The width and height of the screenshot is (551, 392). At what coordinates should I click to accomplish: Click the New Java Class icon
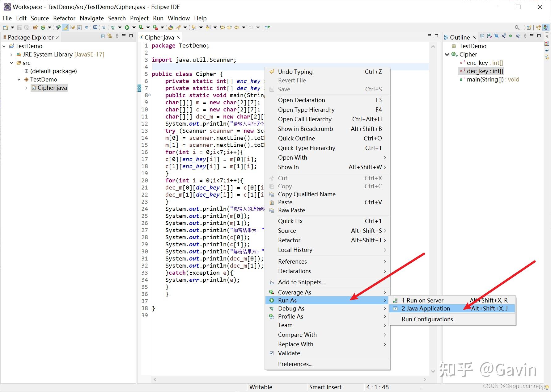(43, 27)
